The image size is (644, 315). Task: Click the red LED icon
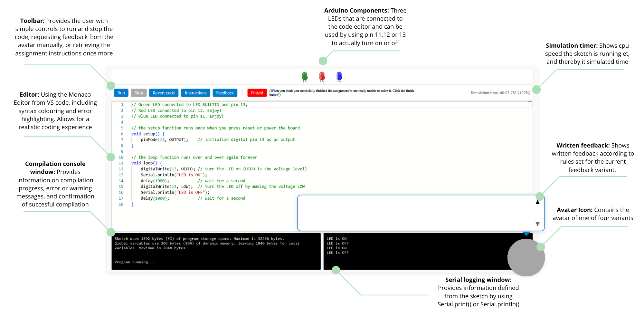click(322, 77)
